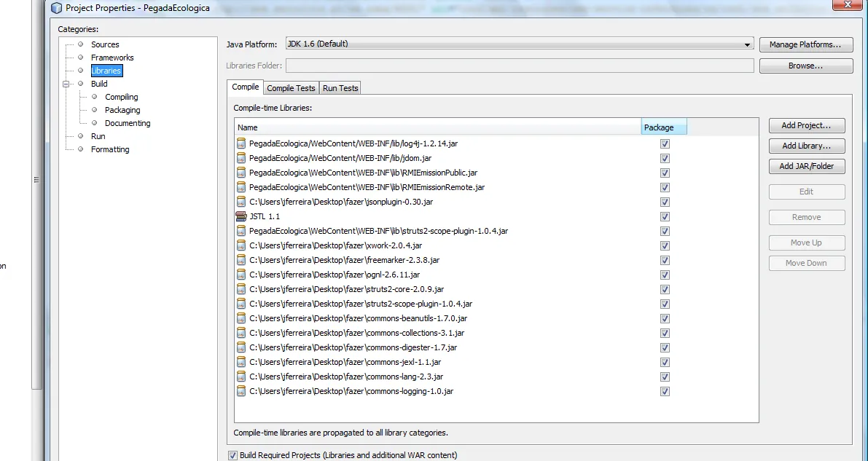Click the jar icon for freemarker-2.3.8.jar
The image size is (868, 461).
[241, 260]
